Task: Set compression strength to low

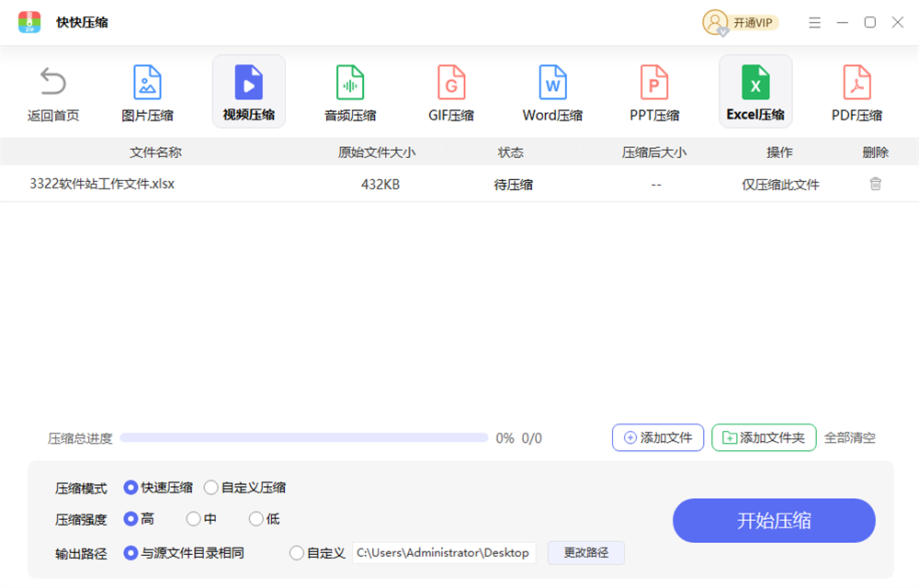Action: coord(256,519)
